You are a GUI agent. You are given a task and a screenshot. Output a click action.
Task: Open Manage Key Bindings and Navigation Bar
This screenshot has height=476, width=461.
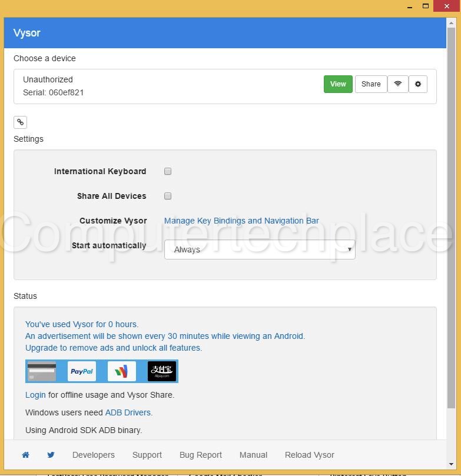pos(241,221)
